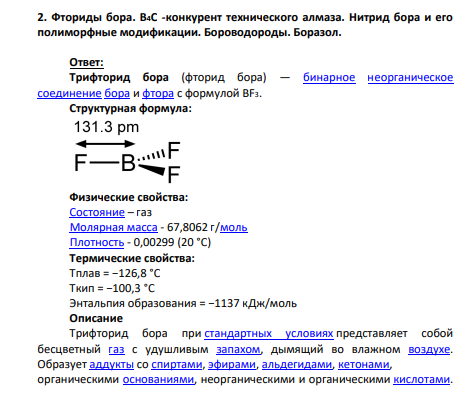Click the 'Плотность' hyperlink
The height and width of the screenshot is (404, 471).
point(97,242)
